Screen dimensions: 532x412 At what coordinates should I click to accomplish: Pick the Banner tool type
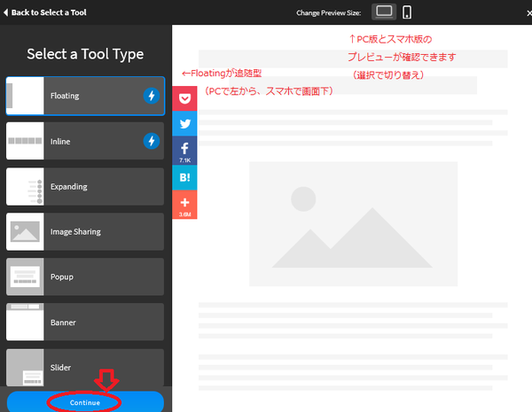85,323
